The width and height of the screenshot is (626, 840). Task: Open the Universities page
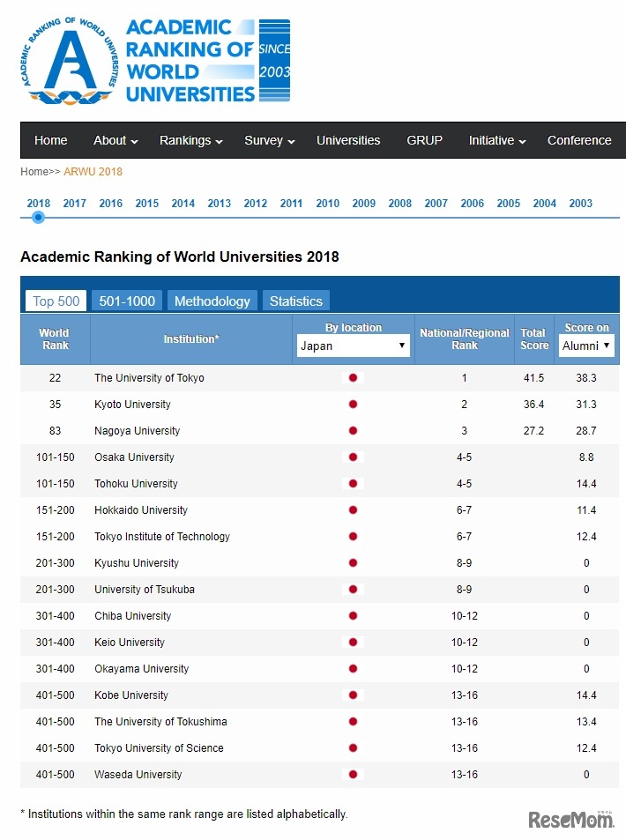click(x=348, y=140)
